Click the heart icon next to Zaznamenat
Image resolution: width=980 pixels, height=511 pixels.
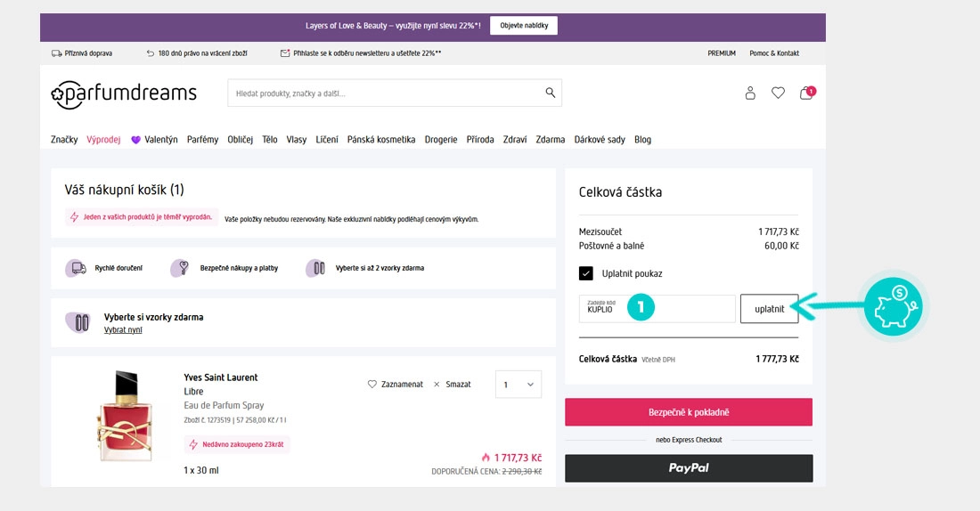[x=372, y=385]
